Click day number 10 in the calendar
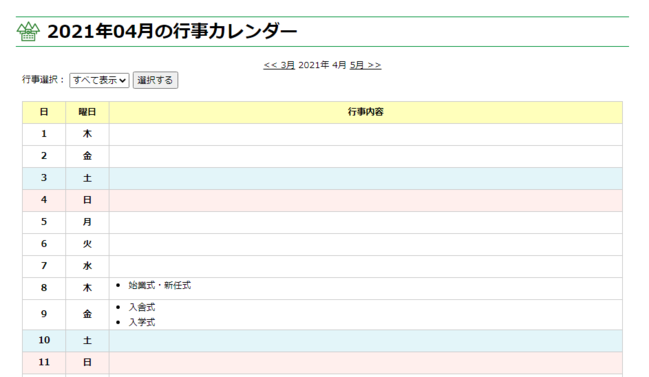This screenshot has width=649, height=377. click(44, 340)
